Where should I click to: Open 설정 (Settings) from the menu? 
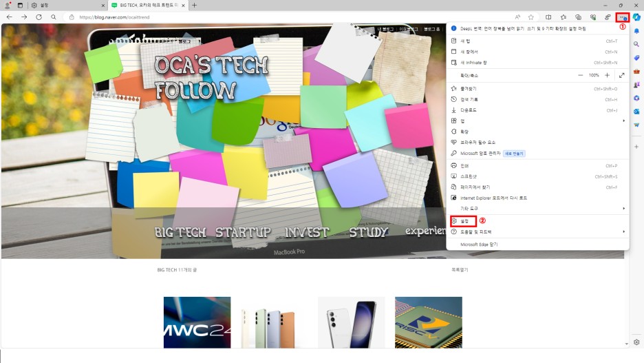click(x=537, y=221)
